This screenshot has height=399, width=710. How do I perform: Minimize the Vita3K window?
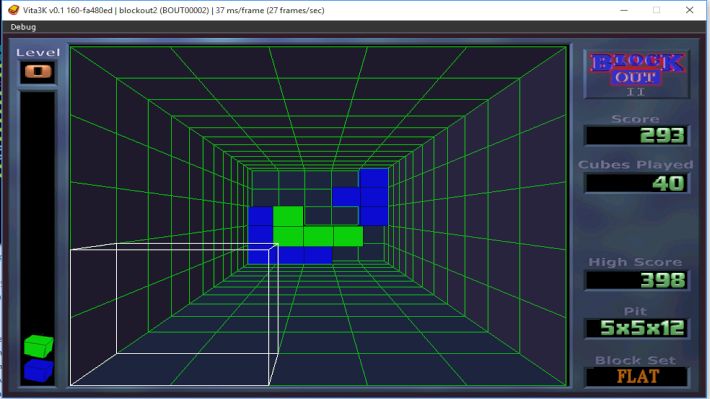point(624,10)
